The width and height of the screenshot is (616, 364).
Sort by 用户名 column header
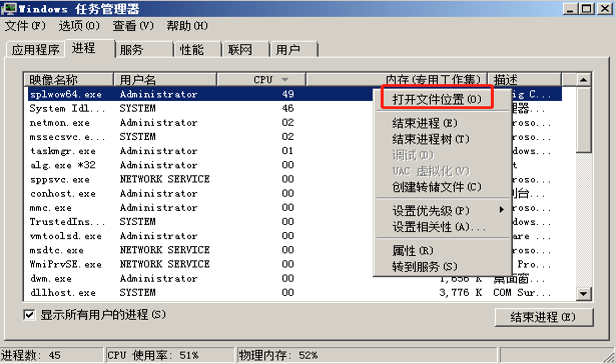click(x=165, y=80)
